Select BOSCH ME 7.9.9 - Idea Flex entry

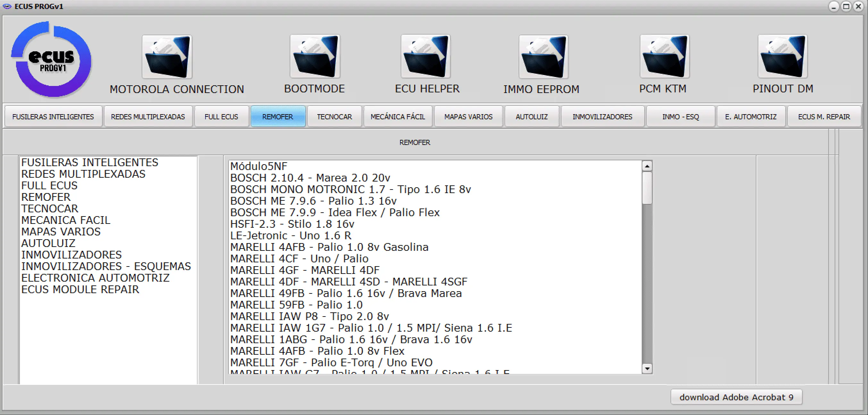[x=335, y=212]
